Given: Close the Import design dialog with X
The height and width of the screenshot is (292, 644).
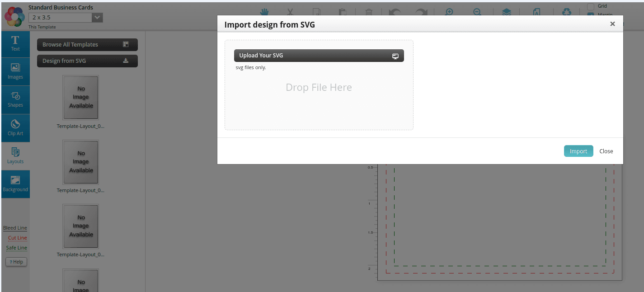Looking at the screenshot, I should coord(612,24).
